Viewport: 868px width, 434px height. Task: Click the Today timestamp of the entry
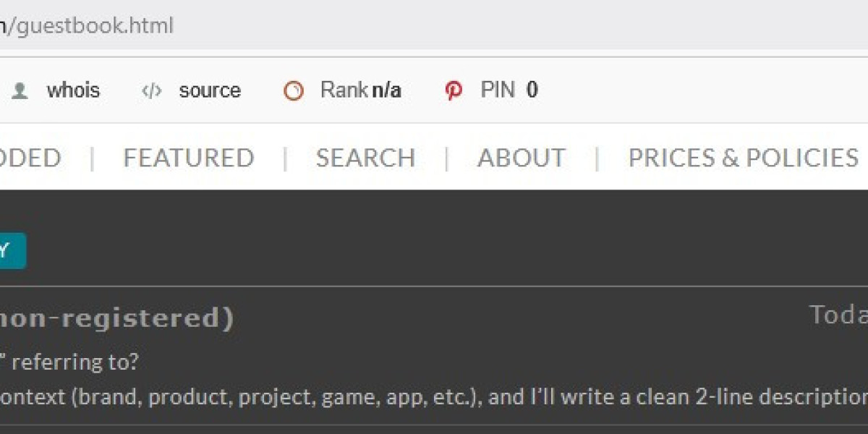pyautogui.click(x=838, y=315)
